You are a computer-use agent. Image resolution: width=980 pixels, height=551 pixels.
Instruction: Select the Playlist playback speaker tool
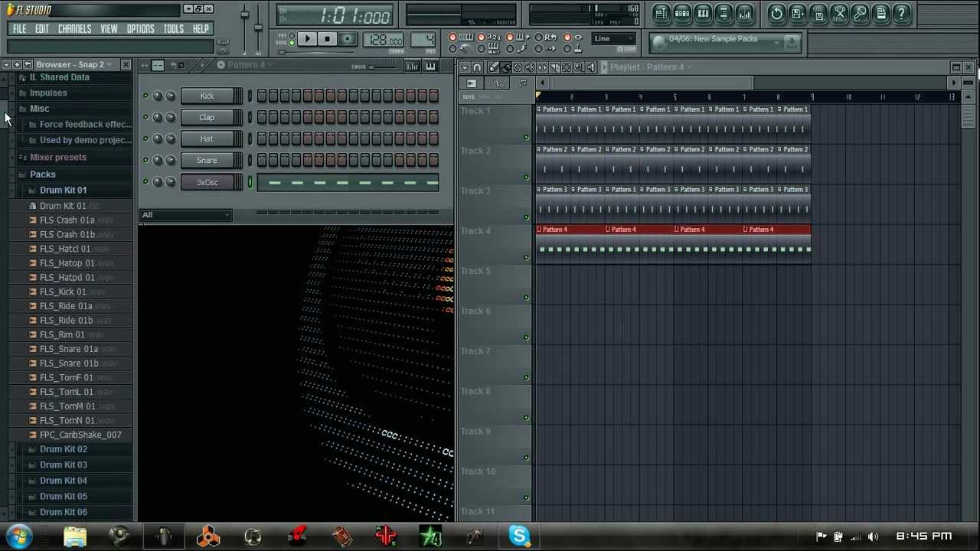click(x=590, y=67)
